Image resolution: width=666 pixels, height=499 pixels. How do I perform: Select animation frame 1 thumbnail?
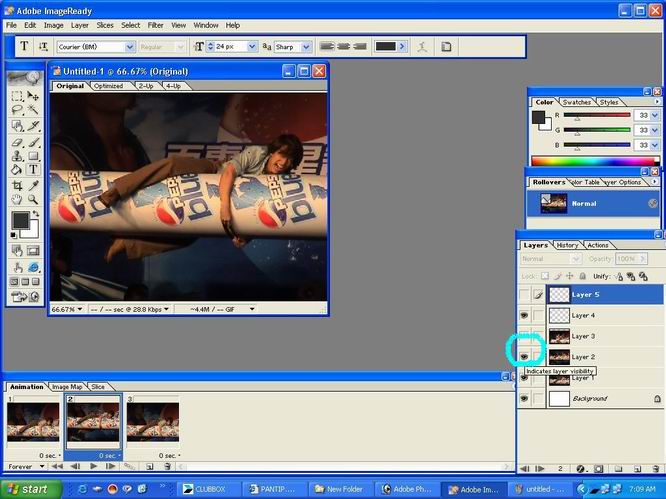pos(33,422)
